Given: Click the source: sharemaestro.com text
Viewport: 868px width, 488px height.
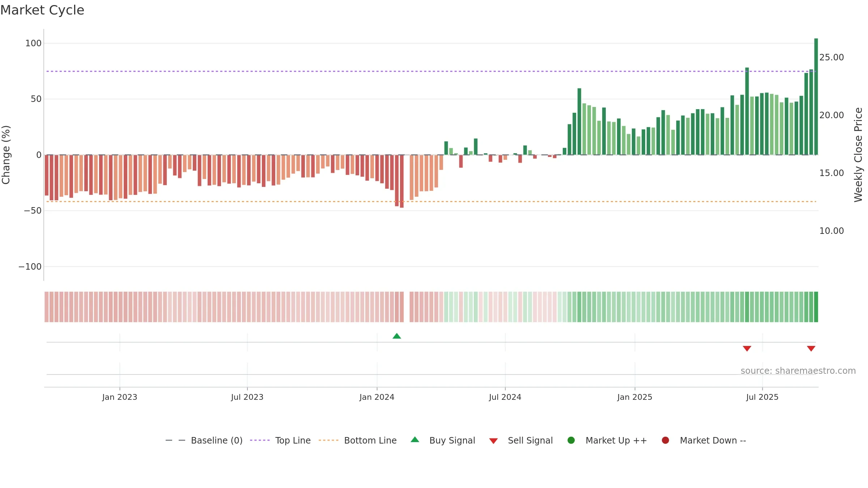Looking at the screenshot, I should (798, 371).
